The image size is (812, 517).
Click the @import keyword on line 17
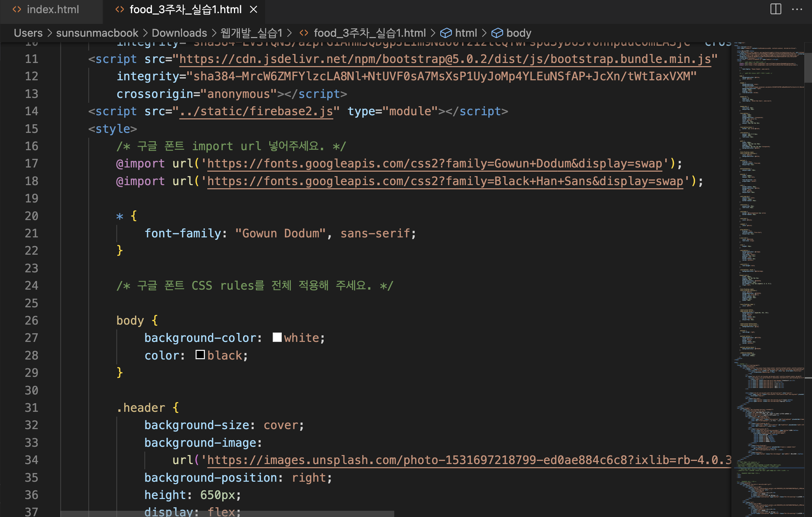141,164
